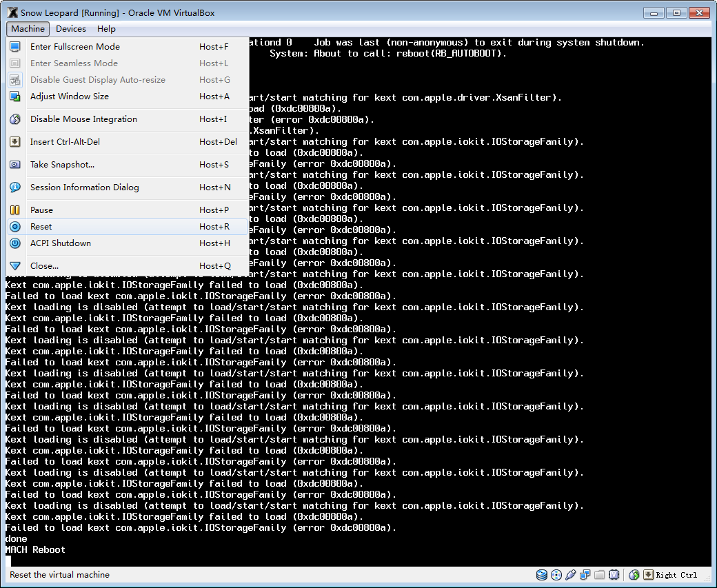This screenshot has height=588, width=717.
Task: Open the Help menu
Action: pyautogui.click(x=106, y=29)
